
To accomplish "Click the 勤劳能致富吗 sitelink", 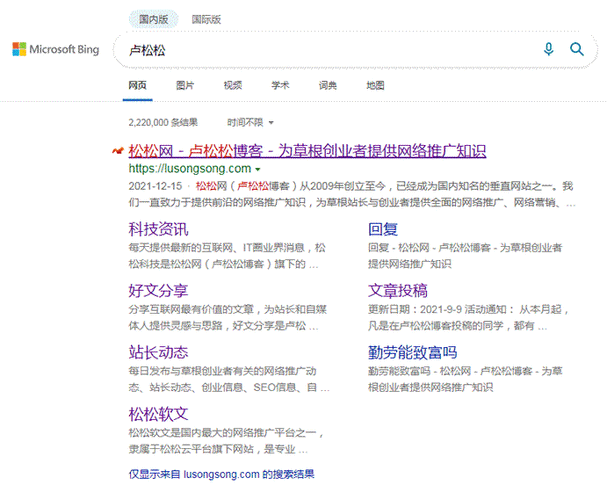I will (412, 352).
